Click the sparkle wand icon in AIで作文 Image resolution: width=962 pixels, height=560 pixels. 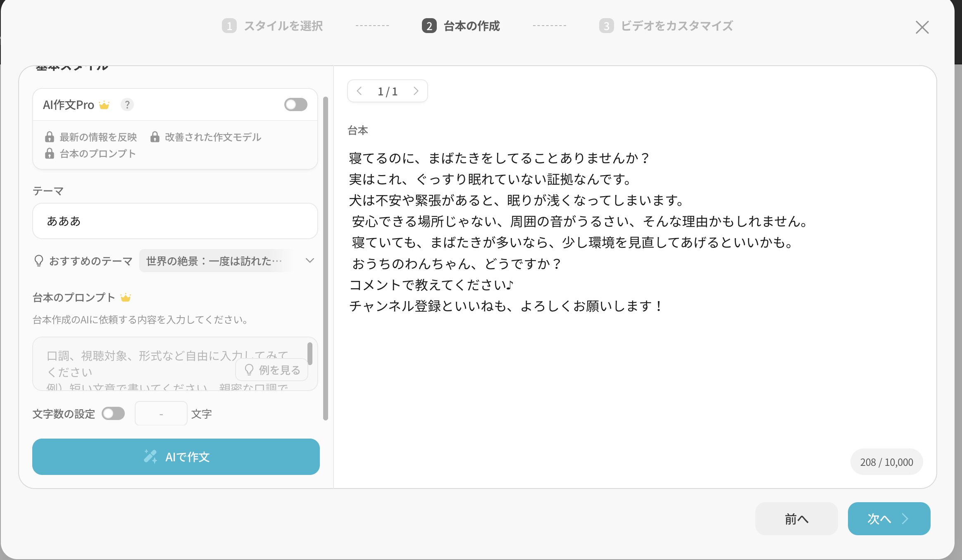(x=150, y=456)
